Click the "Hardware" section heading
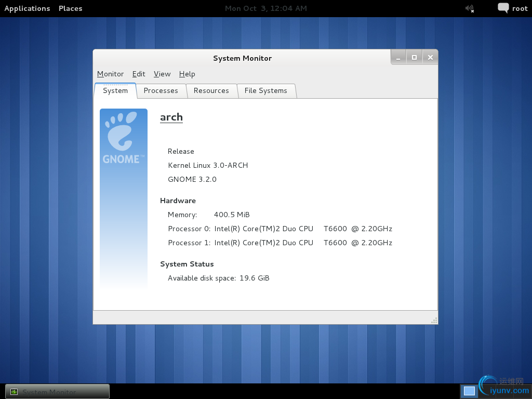 click(178, 201)
